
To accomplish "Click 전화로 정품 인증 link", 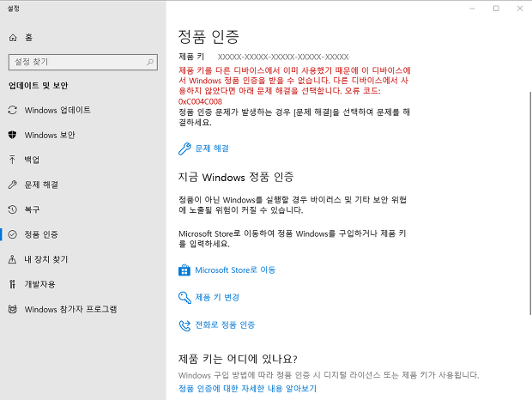I will point(225,325).
